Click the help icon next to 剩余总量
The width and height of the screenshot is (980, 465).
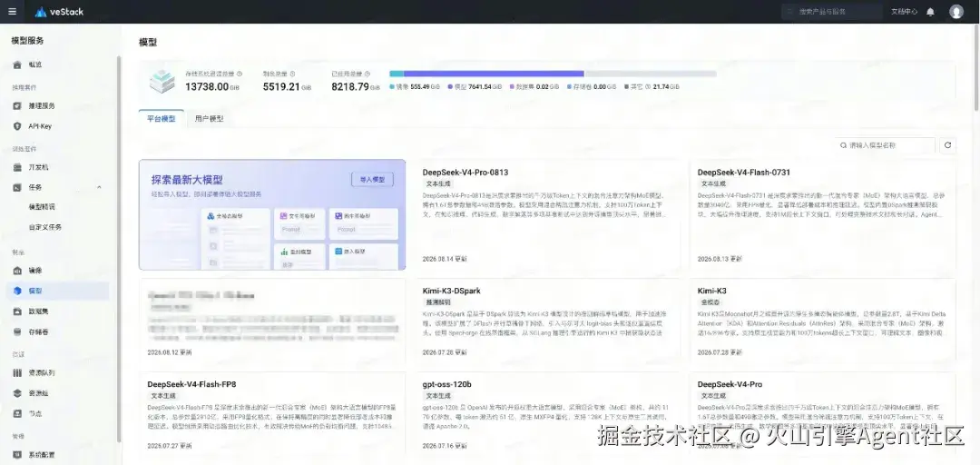coord(292,74)
